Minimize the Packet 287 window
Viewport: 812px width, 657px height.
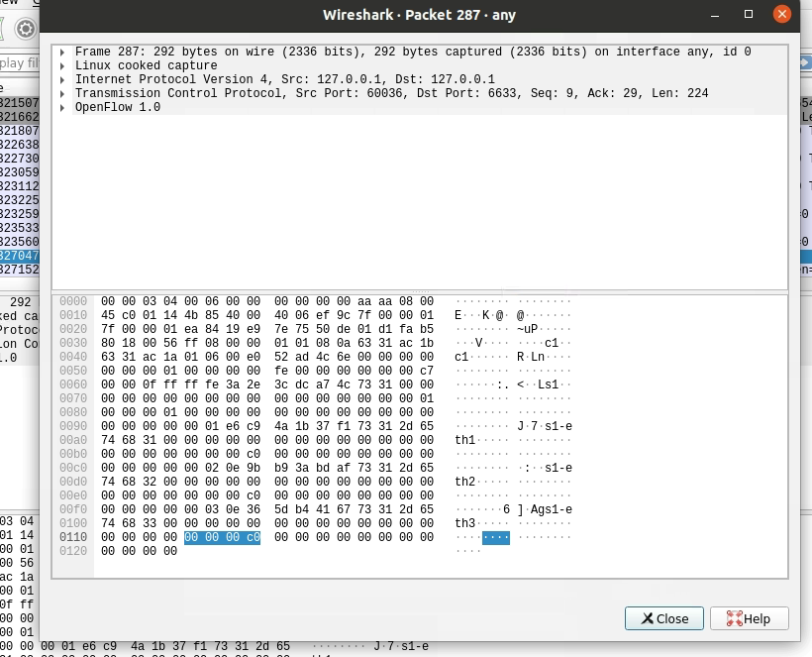[715, 15]
